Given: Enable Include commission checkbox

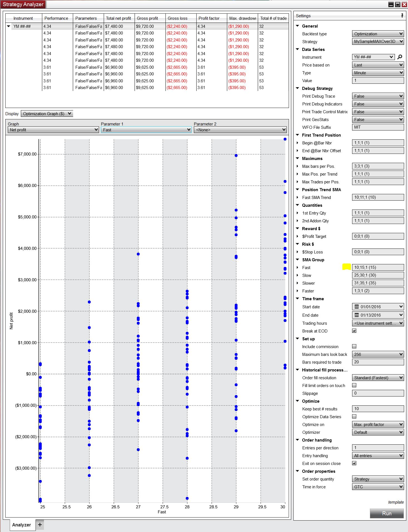Looking at the screenshot, I should point(354,346).
